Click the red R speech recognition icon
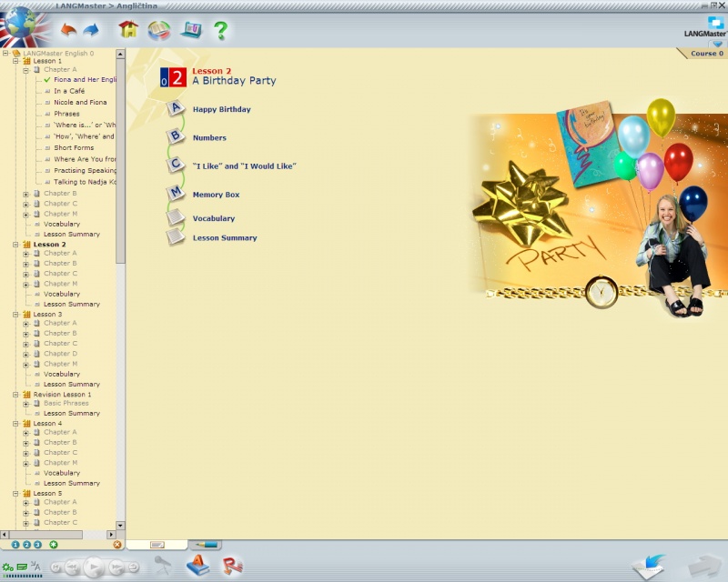Image resolution: width=728 pixels, height=582 pixels. click(x=232, y=566)
